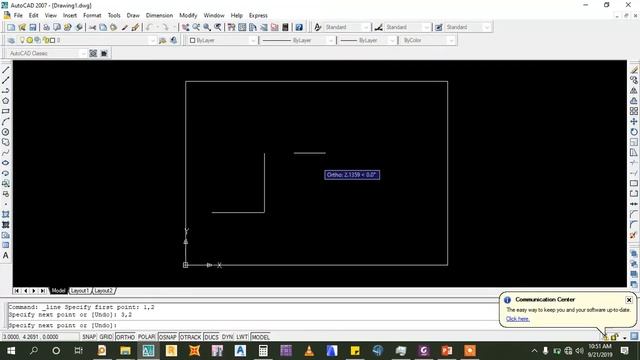Open the Help question mark icon
The width and height of the screenshot is (640, 360).
pos(299,27)
